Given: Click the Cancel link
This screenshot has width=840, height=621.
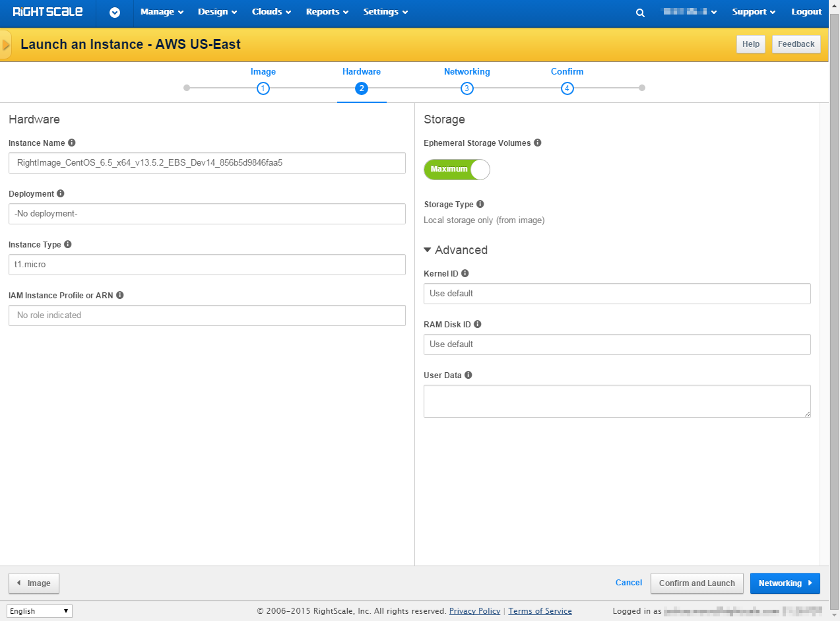Looking at the screenshot, I should [x=629, y=583].
